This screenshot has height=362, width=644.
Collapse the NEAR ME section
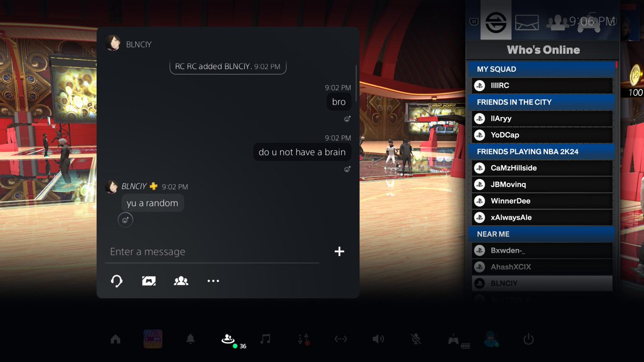pyautogui.click(x=541, y=234)
